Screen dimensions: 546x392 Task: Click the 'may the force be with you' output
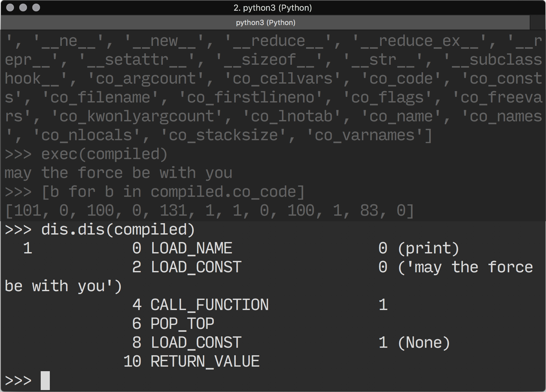click(119, 173)
